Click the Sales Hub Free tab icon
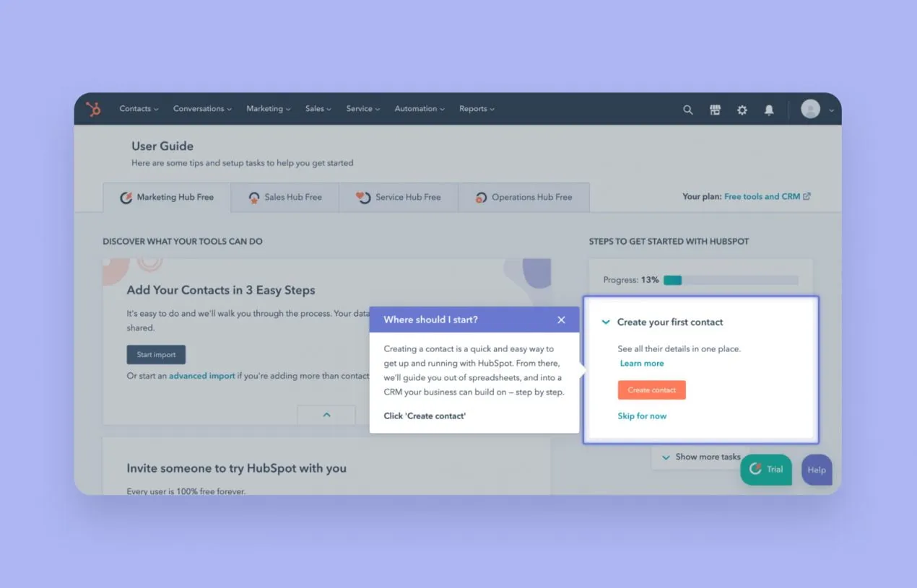Image resolution: width=917 pixels, height=588 pixels. tap(254, 197)
